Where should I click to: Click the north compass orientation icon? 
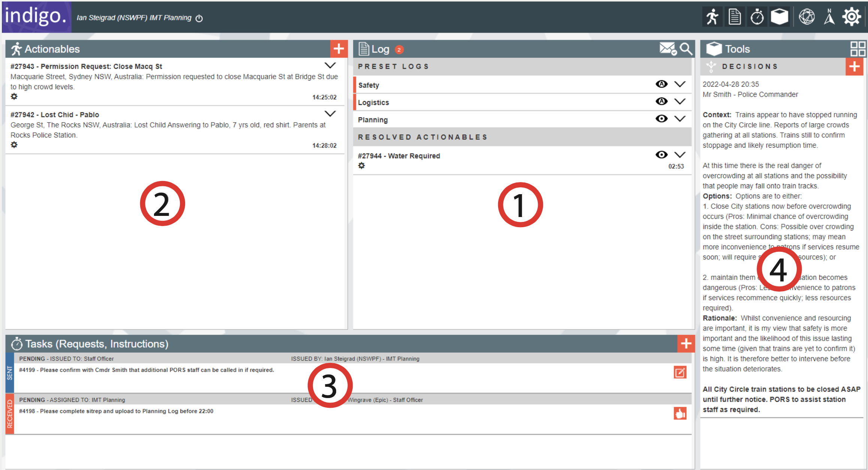829,16
